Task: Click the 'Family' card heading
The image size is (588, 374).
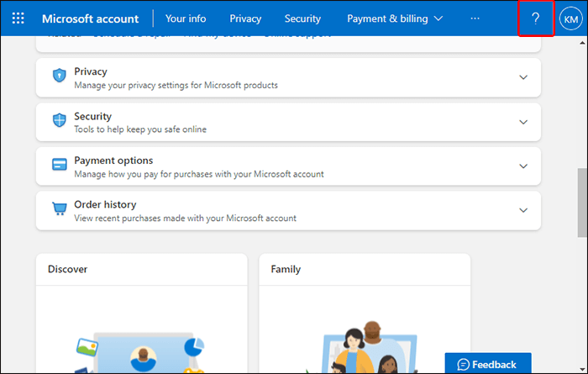Action: pos(286,269)
